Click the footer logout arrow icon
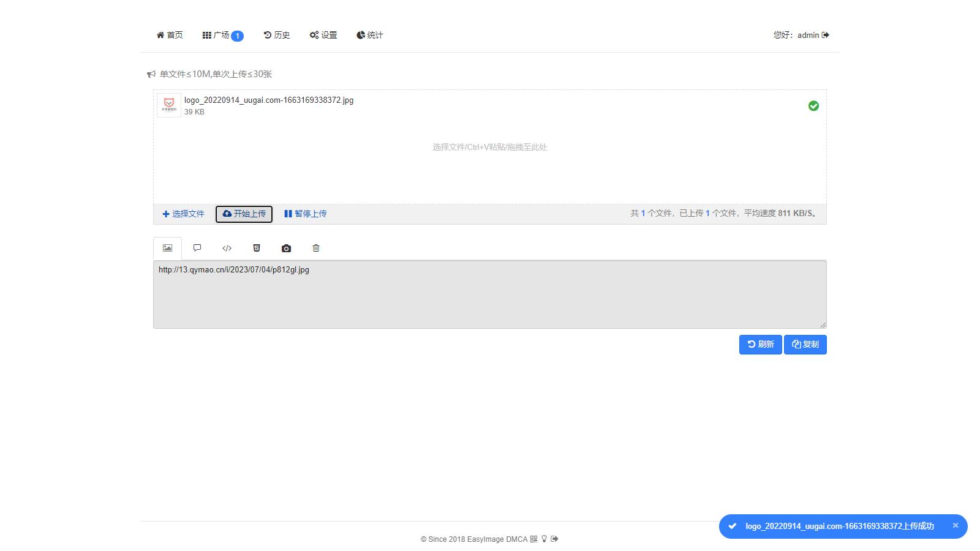 554,539
